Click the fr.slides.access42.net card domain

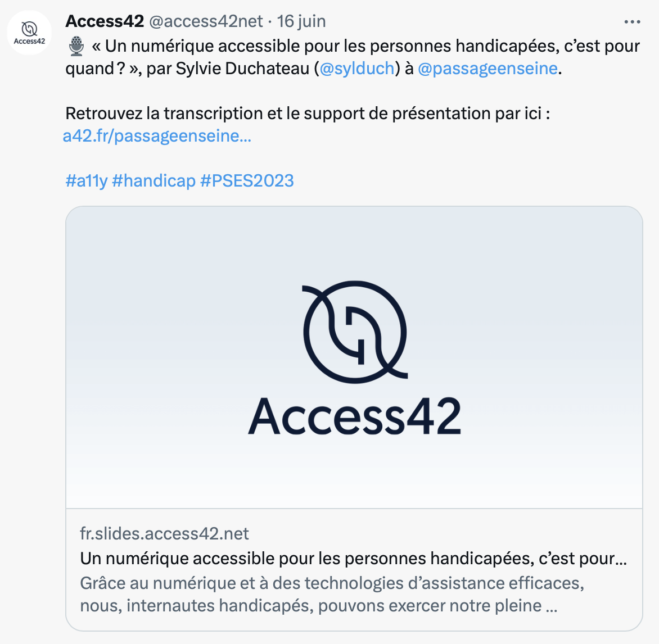tap(164, 533)
